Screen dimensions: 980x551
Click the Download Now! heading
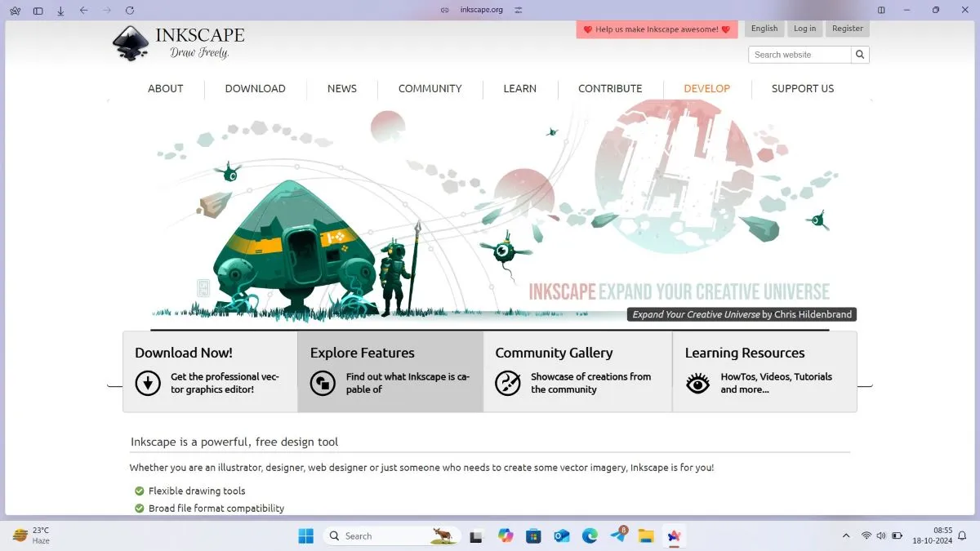pos(184,353)
